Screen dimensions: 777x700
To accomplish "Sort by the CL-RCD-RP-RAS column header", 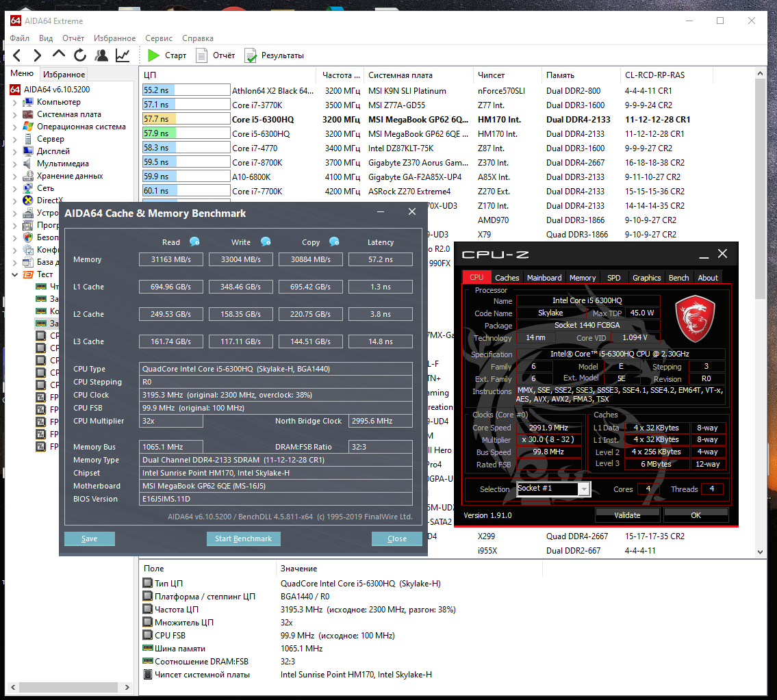I will (665, 75).
